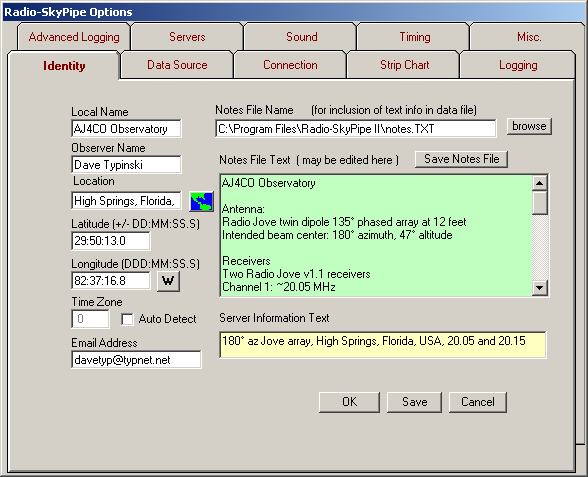Toggle the W longitude direction button

point(168,281)
